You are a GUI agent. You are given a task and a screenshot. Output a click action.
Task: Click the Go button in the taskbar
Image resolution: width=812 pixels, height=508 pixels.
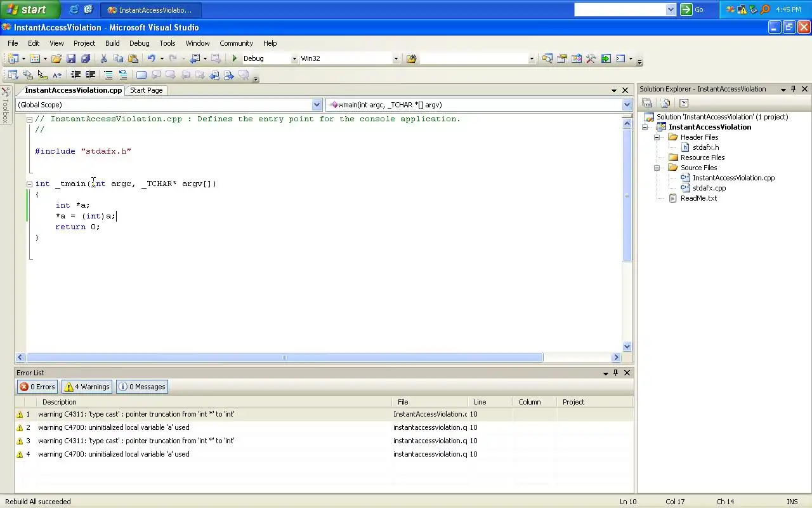[x=692, y=10]
